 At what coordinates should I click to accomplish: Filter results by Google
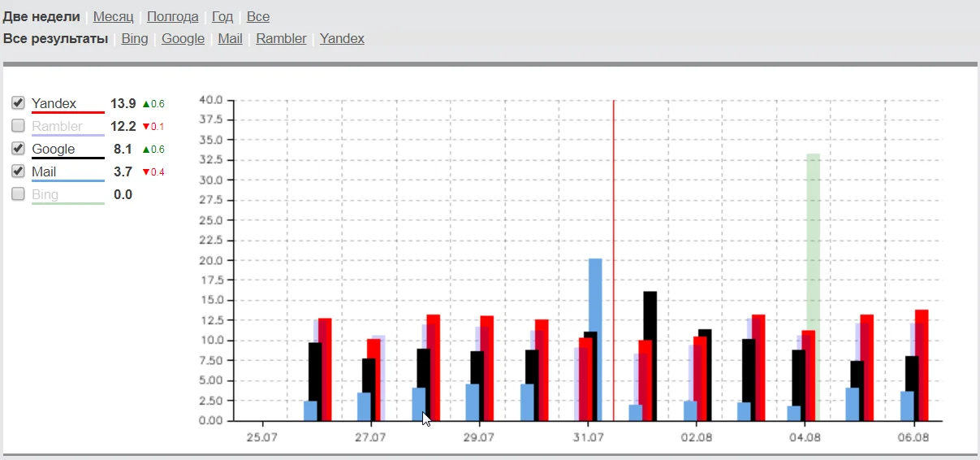(183, 38)
